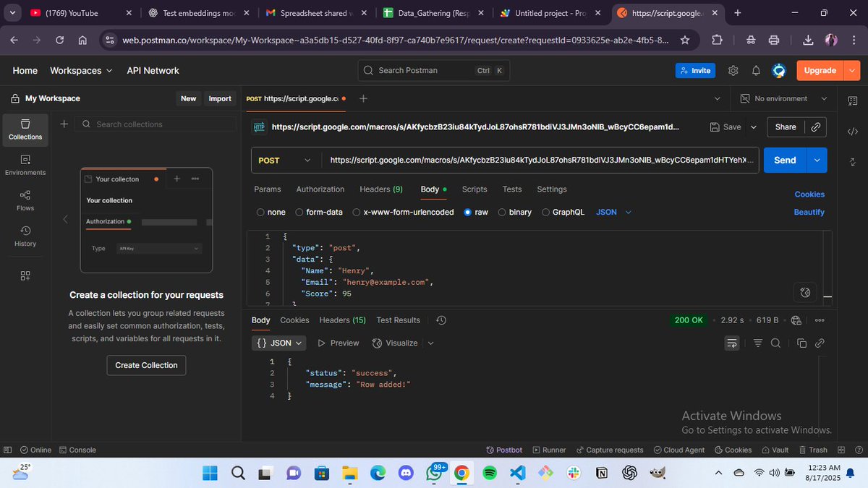
Task: Open the code snippet panel icon
Action: tap(852, 132)
